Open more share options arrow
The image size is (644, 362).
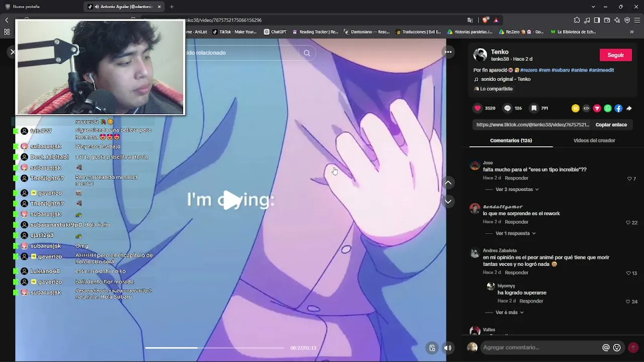pyautogui.click(x=629, y=108)
